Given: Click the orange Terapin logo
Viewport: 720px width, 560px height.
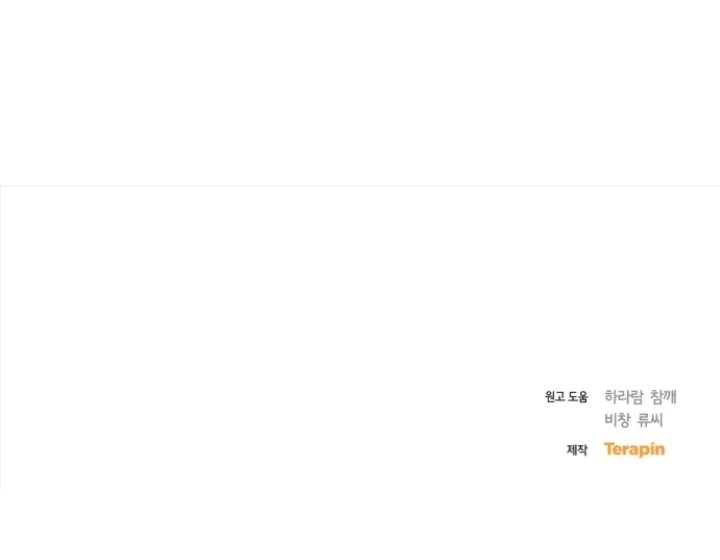Looking at the screenshot, I should point(634,449).
